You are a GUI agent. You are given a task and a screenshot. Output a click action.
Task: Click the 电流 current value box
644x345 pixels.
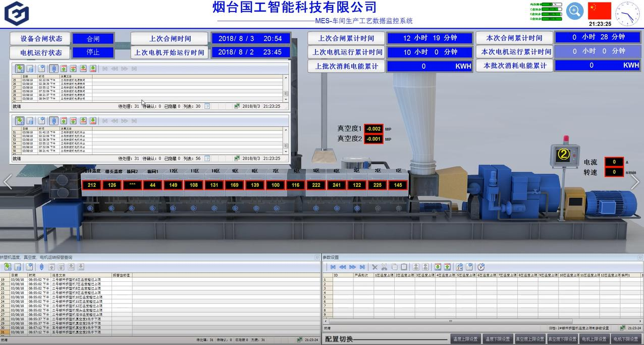[x=614, y=162]
